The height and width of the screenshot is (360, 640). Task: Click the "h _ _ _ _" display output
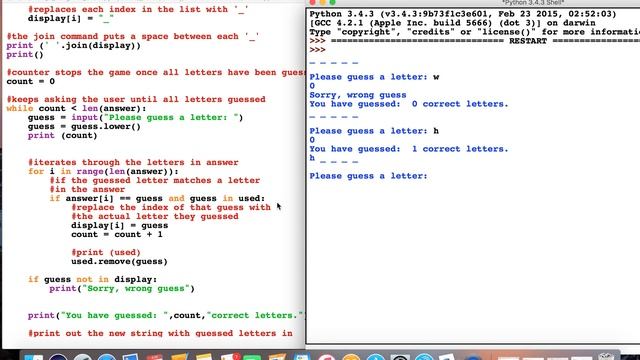334,158
